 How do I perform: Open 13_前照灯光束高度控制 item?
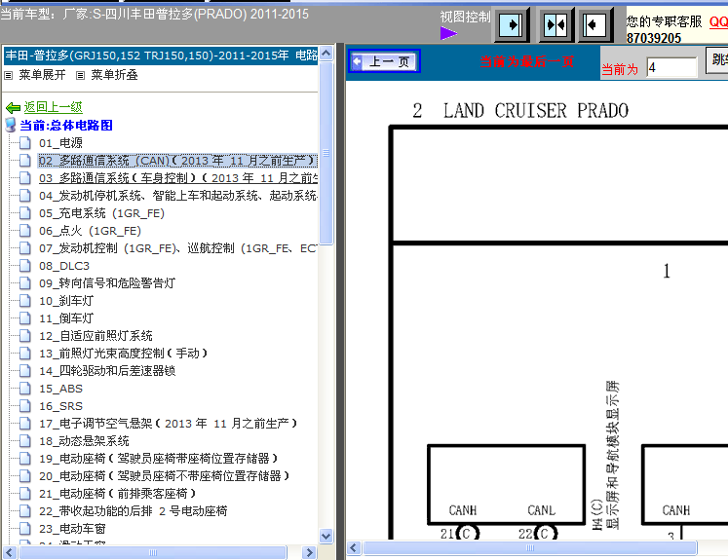click(x=123, y=354)
